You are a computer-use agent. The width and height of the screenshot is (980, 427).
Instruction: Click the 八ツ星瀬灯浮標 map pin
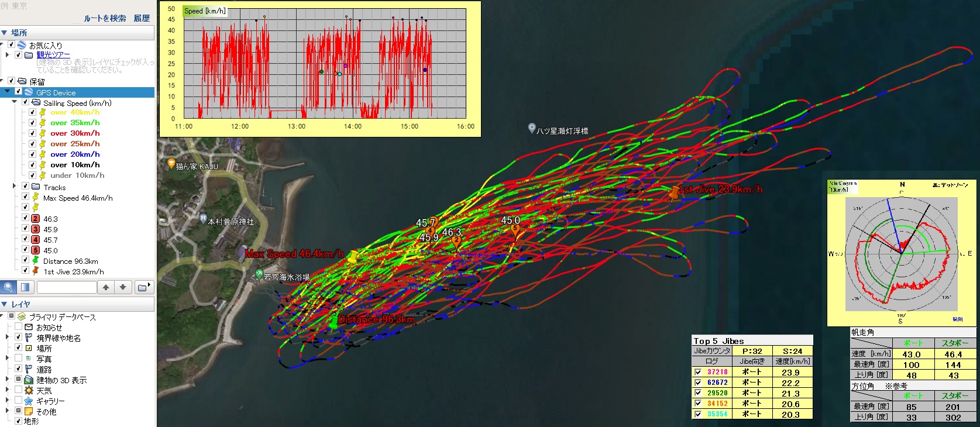click(x=532, y=128)
